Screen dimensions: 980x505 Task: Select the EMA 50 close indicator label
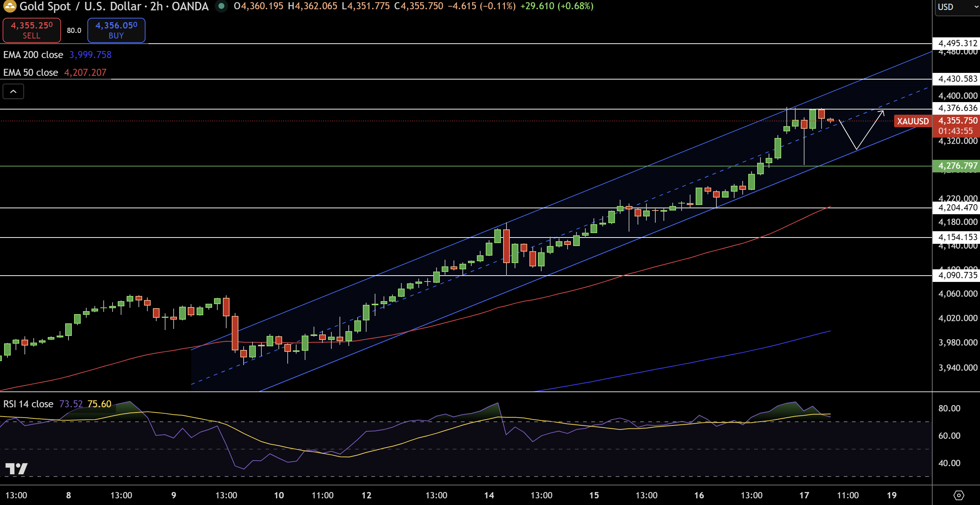coord(30,73)
